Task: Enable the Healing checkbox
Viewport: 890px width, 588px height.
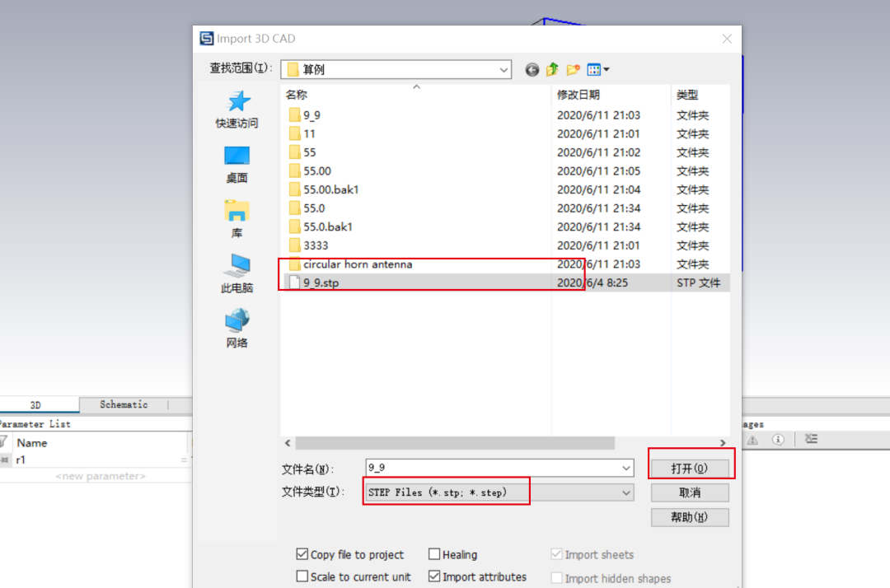Action: (x=434, y=554)
